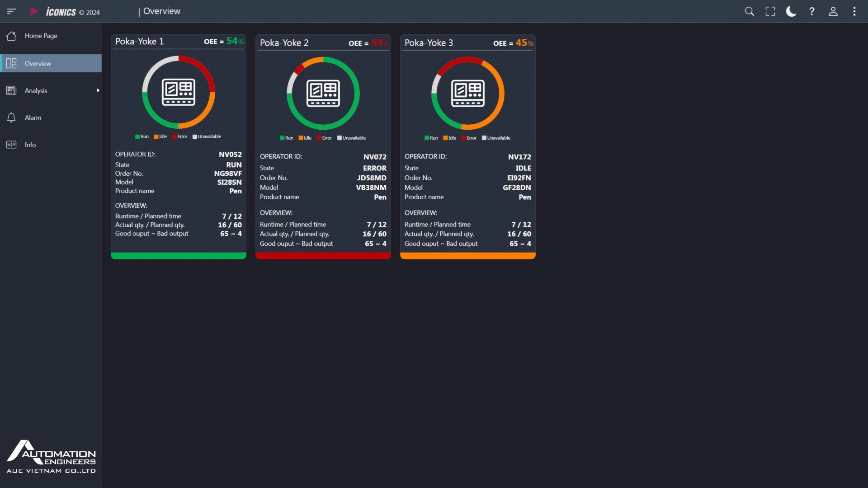
Task: Click the IDLE state value
Action: point(524,168)
